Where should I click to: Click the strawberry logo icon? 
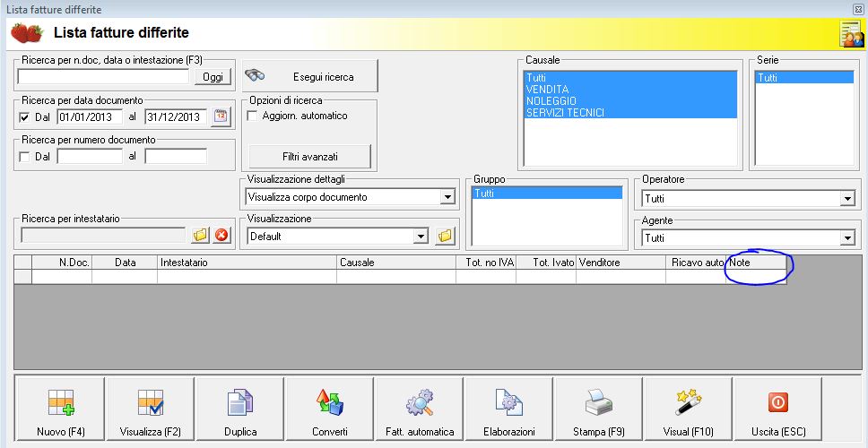point(27,33)
